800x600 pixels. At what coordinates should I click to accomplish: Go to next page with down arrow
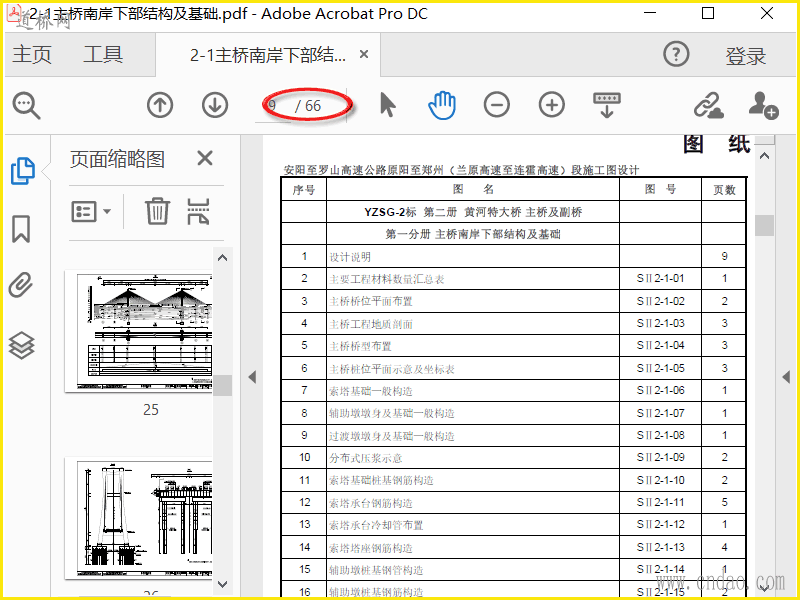(215, 105)
